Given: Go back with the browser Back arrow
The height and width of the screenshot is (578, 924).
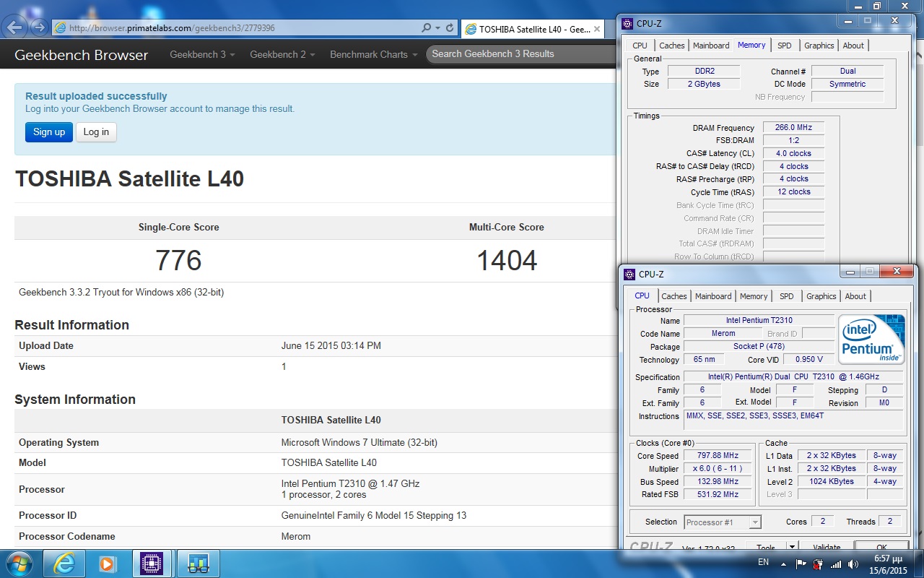Looking at the screenshot, I should coord(16,28).
